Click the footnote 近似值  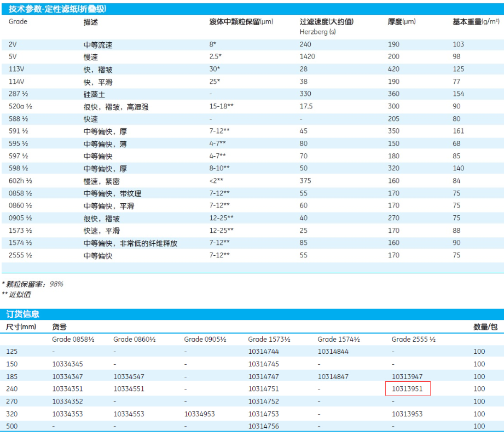pyautogui.click(x=17, y=295)
